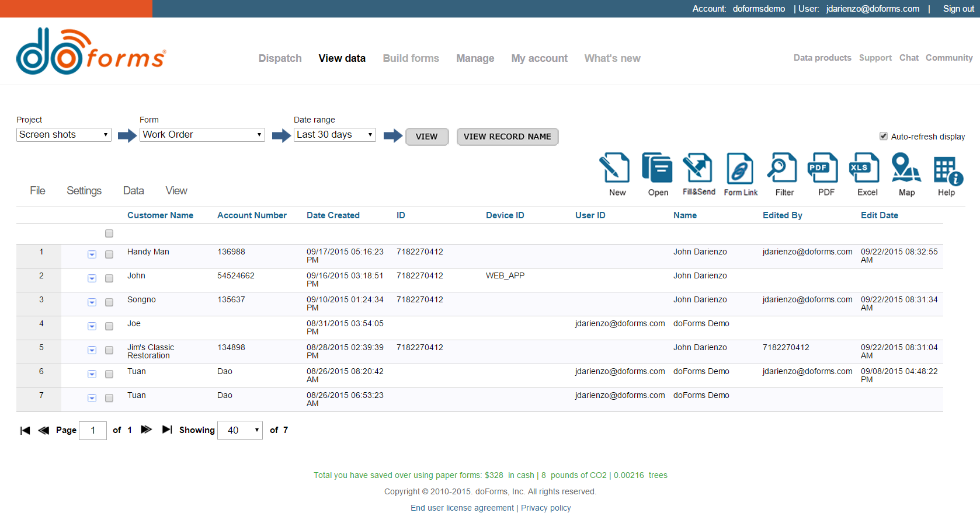980x527 pixels.
Task: Open the File menu
Action: click(x=37, y=191)
